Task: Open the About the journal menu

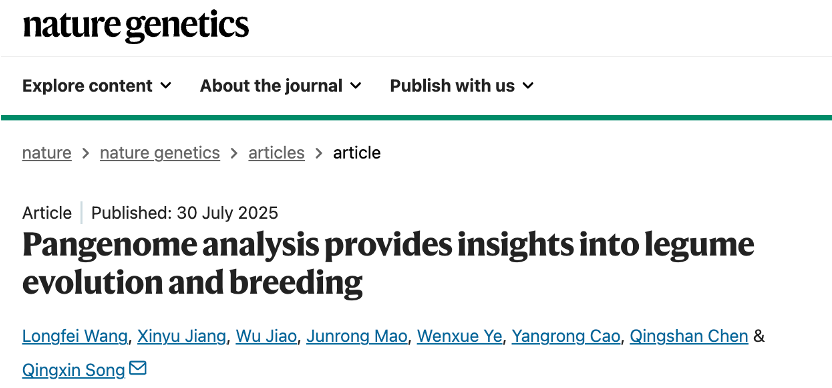Action: tap(281, 85)
